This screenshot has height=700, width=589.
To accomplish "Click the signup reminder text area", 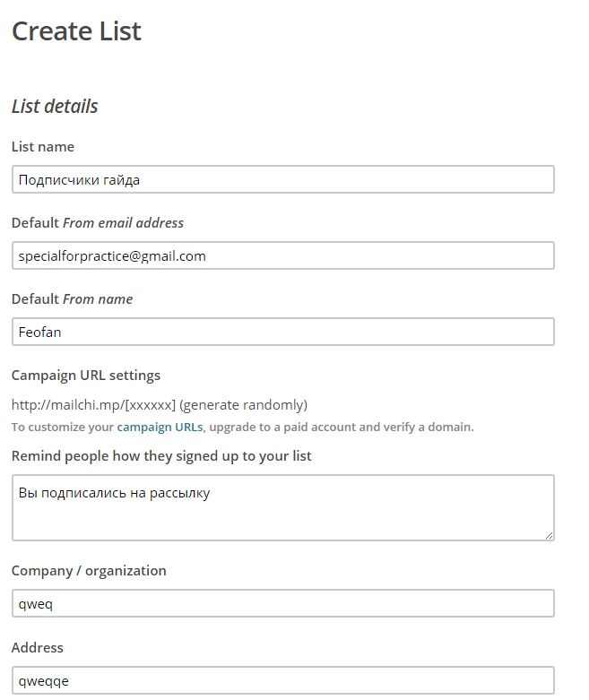I will [x=282, y=507].
